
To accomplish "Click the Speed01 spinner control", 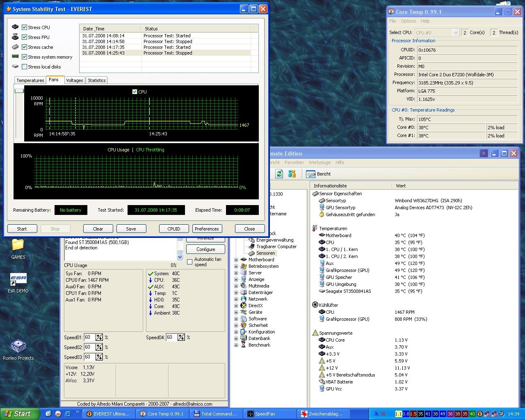I will point(99,337).
